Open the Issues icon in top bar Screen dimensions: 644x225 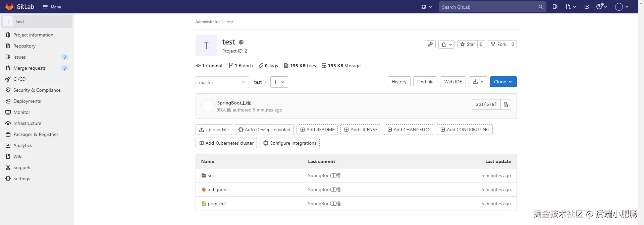pyautogui.click(x=555, y=7)
